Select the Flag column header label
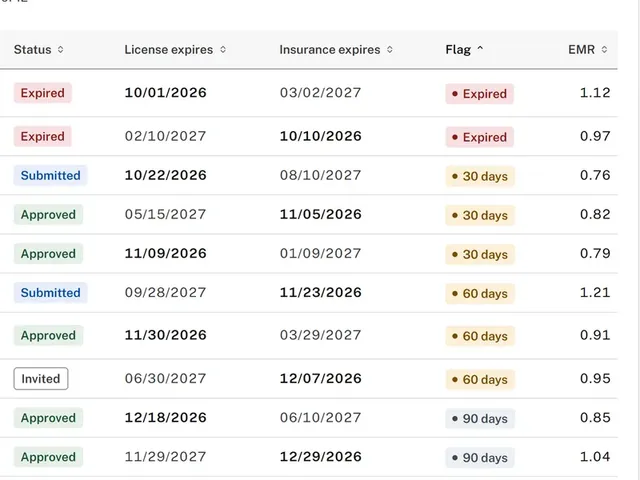 pos(458,50)
